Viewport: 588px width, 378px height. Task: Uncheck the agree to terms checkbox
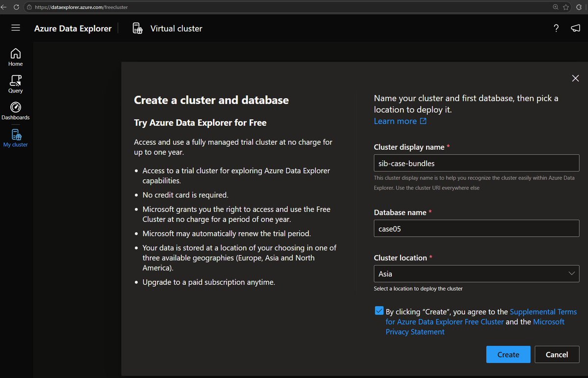(379, 311)
